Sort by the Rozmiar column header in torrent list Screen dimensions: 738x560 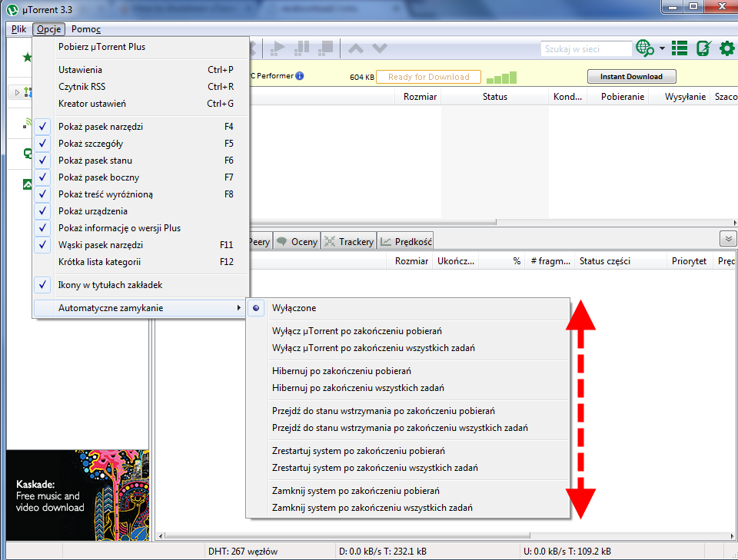click(x=420, y=97)
